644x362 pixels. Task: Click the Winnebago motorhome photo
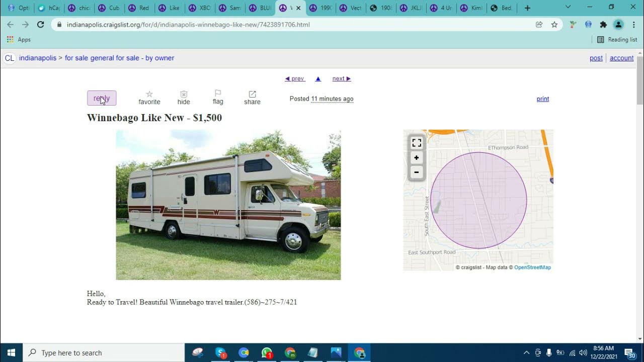pos(228,205)
